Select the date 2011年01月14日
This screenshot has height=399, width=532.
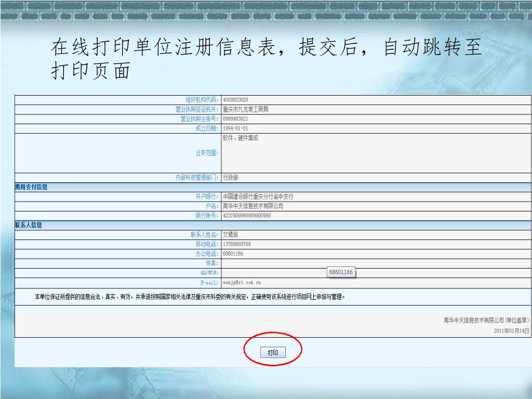pyautogui.click(x=511, y=331)
